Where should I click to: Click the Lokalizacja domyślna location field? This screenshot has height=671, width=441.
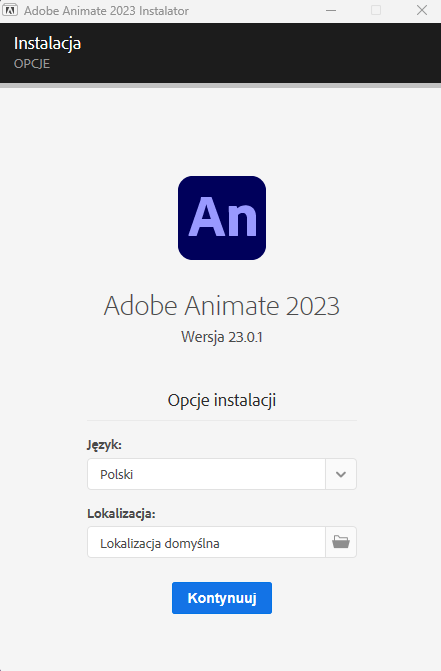[x=207, y=542]
